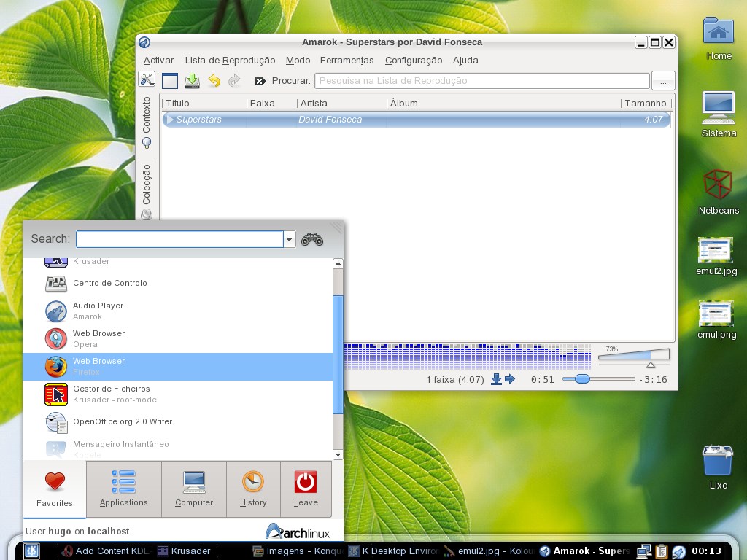Click the network monitor tray icon
The image size is (747, 560).
(x=644, y=551)
